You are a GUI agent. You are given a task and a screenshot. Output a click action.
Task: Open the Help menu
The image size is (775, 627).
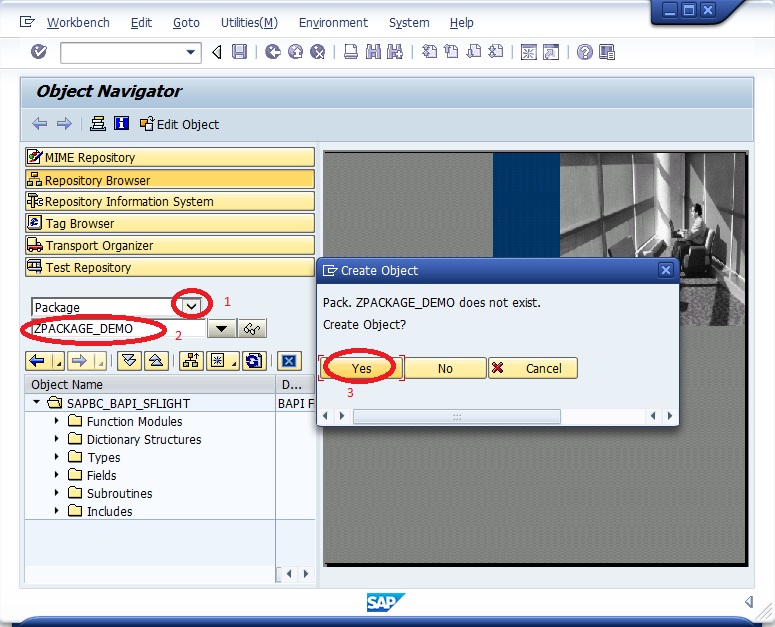(x=462, y=23)
